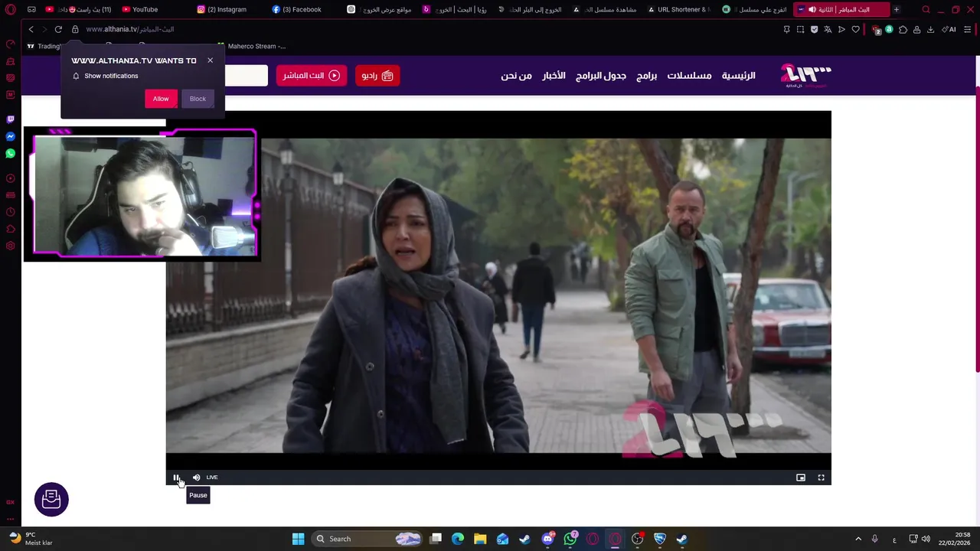Go to الرئيسية home menu item
Image resolution: width=980 pixels, height=551 pixels.
(x=738, y=76)
